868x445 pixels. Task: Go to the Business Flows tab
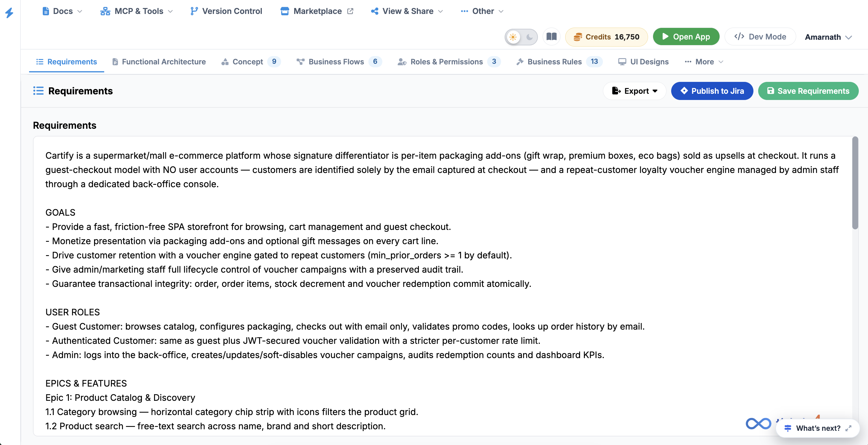339,62
